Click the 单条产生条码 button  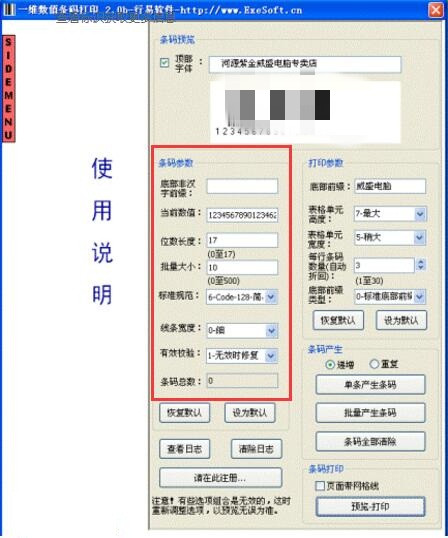pyautogui.click(x=370, y=385)
